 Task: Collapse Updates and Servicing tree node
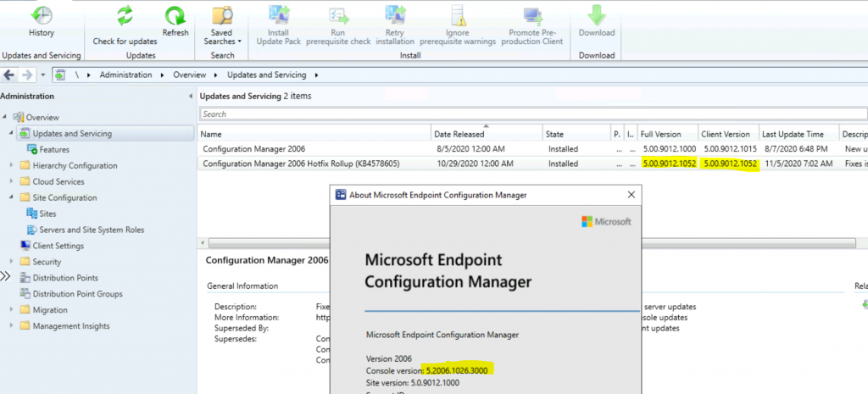[x=12, y=133]
